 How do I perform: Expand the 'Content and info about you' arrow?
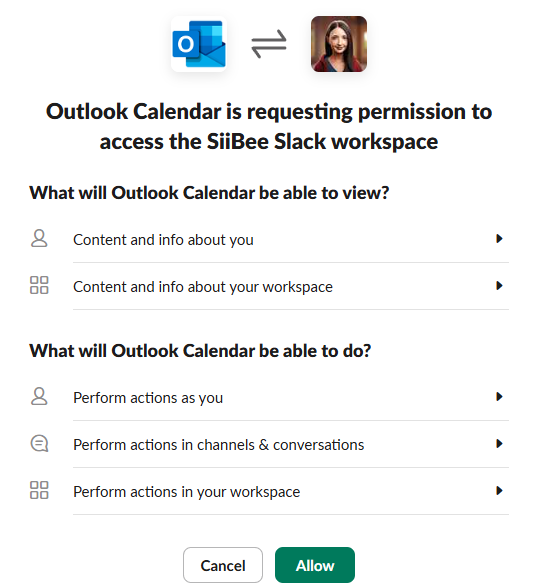coord(499,238)
